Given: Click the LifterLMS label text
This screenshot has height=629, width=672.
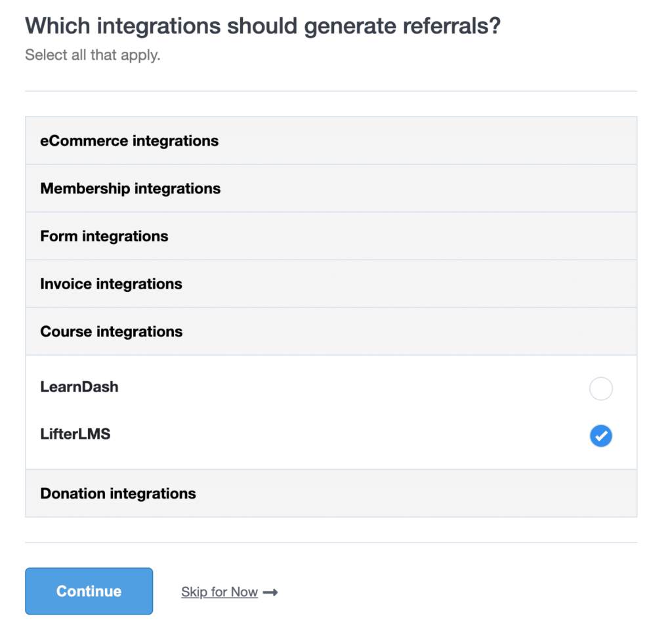Looking at the screenshot, I should 75,434.
